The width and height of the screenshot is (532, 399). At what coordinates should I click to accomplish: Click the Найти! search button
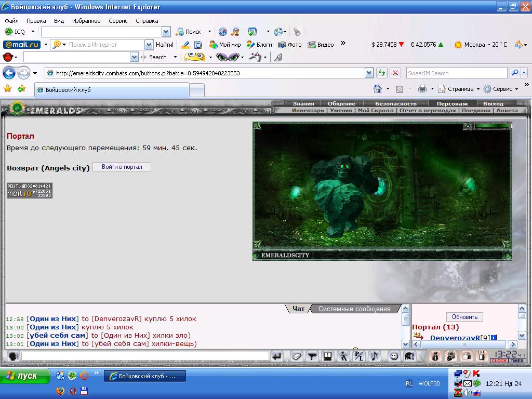[165, 45]
